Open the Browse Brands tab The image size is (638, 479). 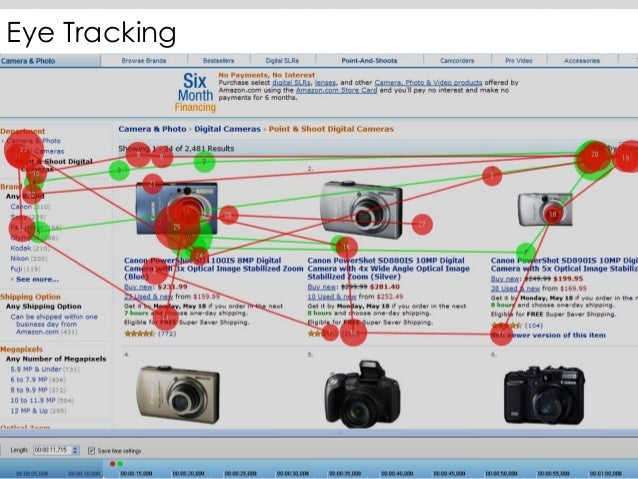[144, 61]
